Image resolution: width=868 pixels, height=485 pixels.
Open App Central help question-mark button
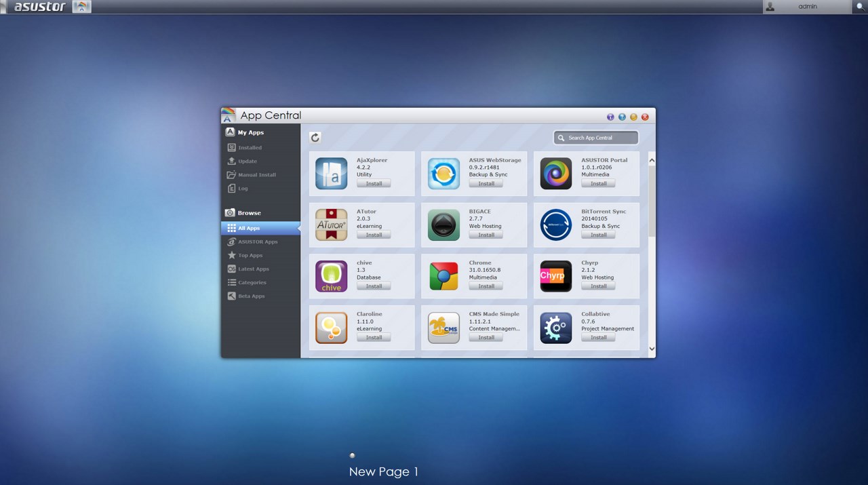pos(622,117)
